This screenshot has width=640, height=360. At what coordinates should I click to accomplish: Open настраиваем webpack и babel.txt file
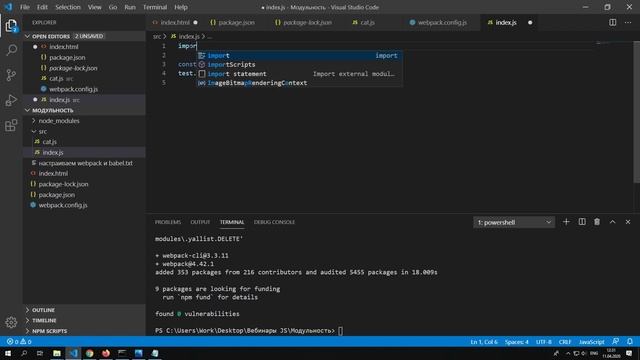click(x=85, y=163)
